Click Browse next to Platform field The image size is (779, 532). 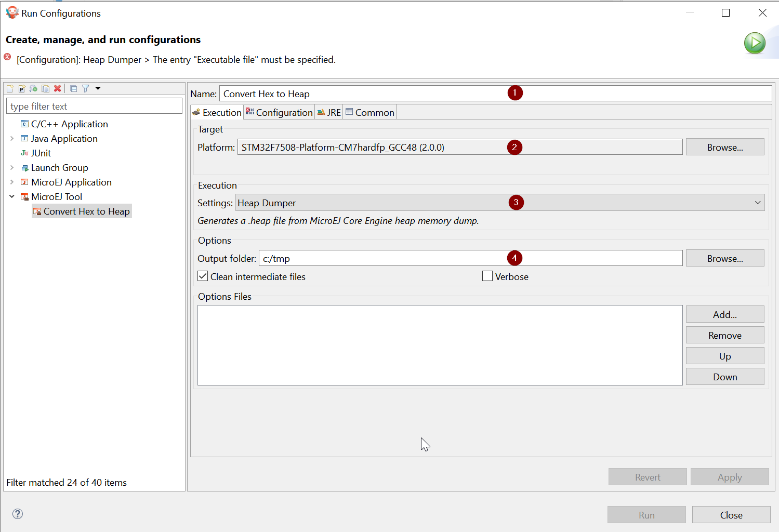[x=724, y=148]
